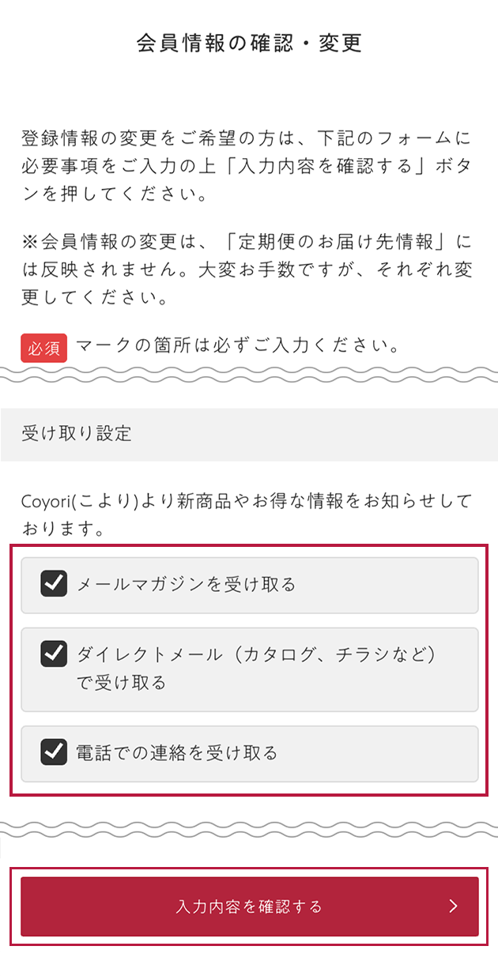Image resolution: width=498 pixels, height=980 pixels.
Task: Click the 会員情報の確認・変更 page heading
Action: point(249,43)
